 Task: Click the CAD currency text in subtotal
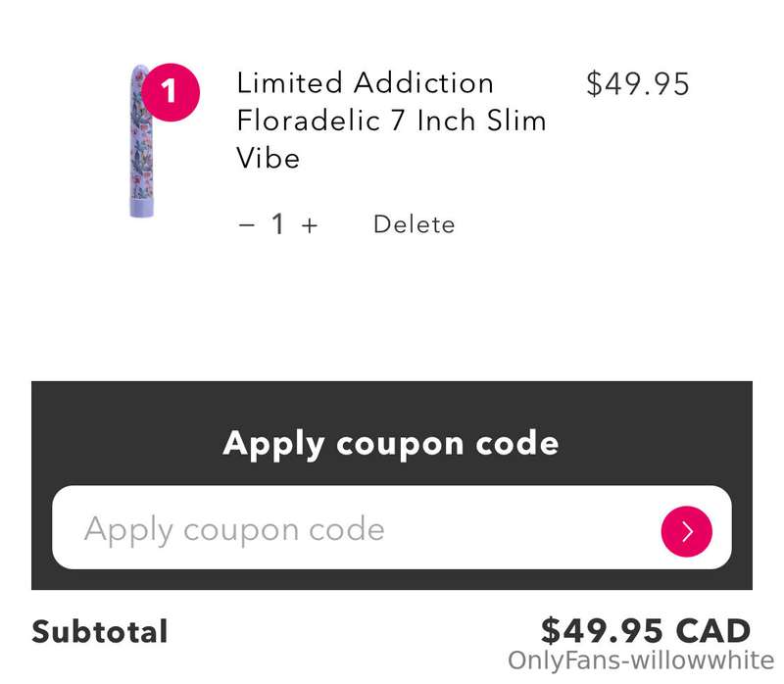[713, 631]
